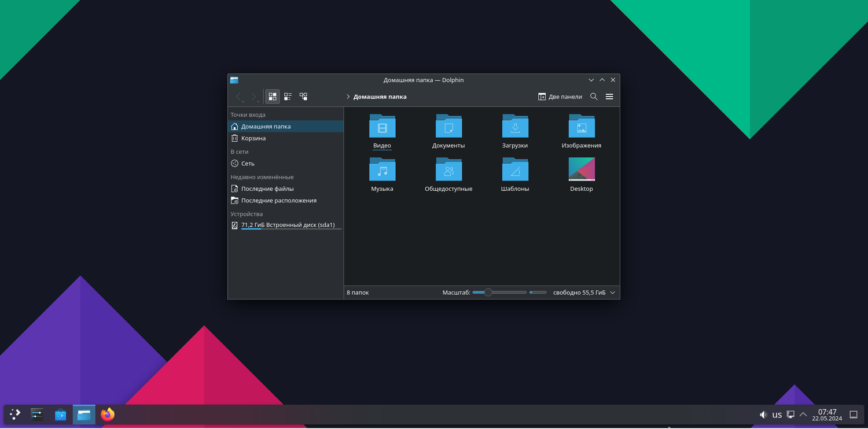Select the Видео folder icon
The image size is (868, 429).
pyautogui.click(x=382, y=126)
